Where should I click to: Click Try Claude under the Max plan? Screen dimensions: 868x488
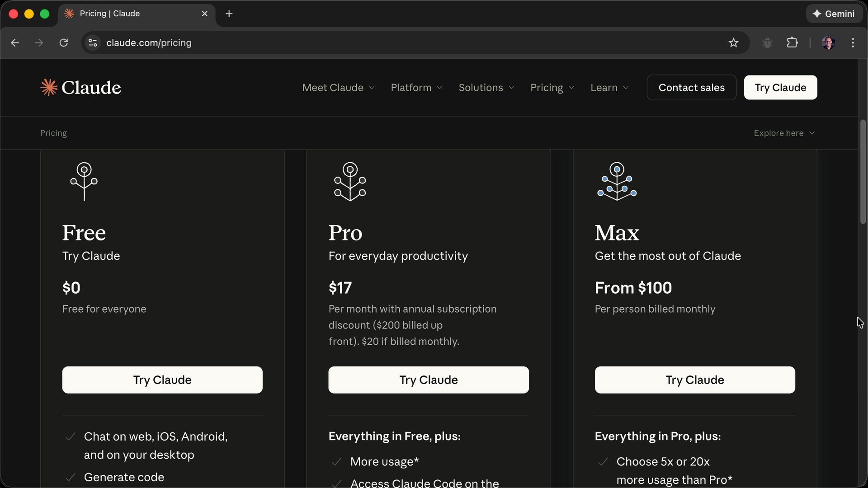pos(694,380)
